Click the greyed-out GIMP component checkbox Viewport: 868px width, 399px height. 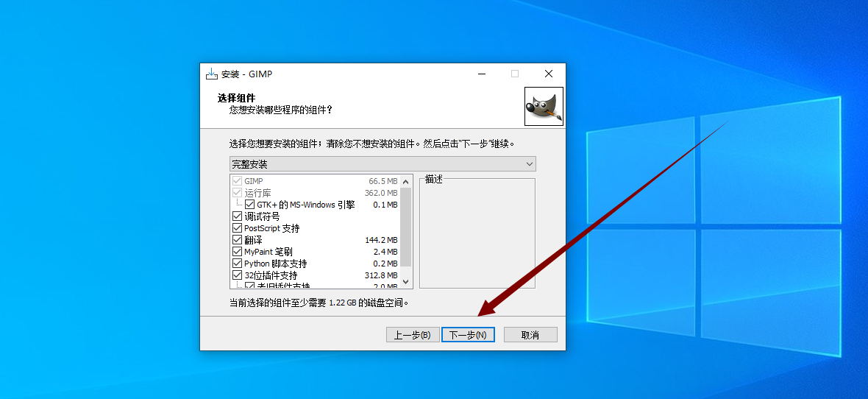click(238, 181)
